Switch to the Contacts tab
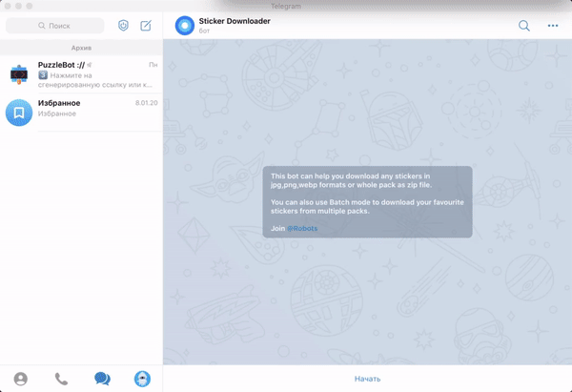Viewport: 572px width, 392px height. click(x=21, y=379)
